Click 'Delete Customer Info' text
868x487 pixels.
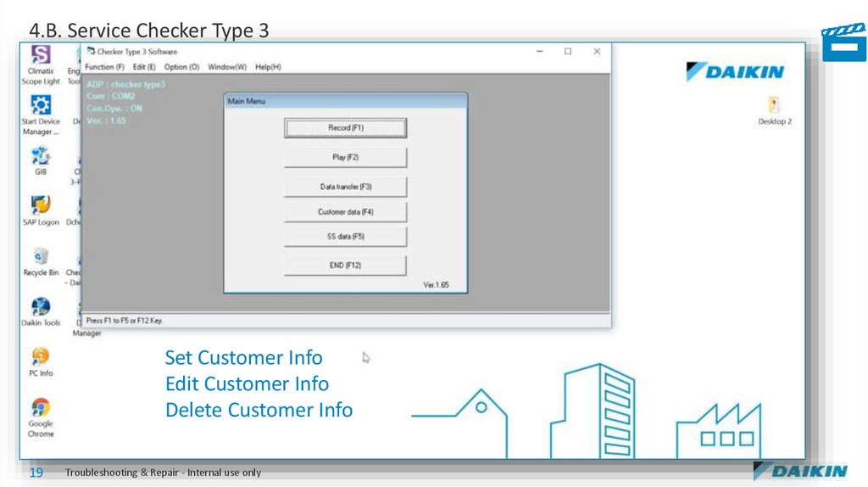click(259, 410)
